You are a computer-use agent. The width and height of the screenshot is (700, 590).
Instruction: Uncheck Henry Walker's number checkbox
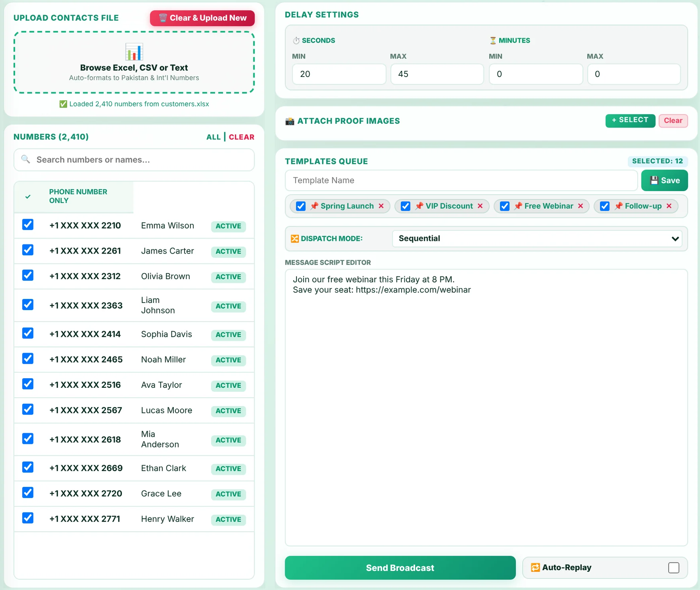click(x=28, y=518)
